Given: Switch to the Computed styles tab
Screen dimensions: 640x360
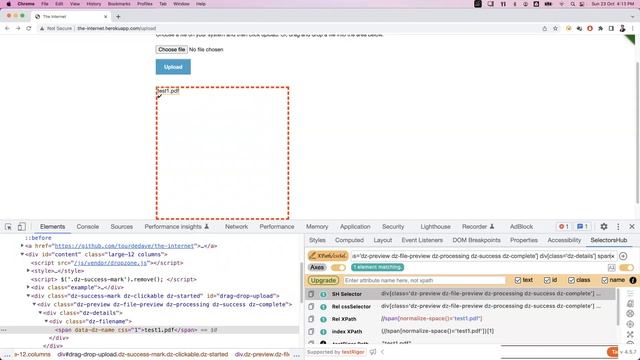Looking at the screenshot, I should [x=349, y=240].
